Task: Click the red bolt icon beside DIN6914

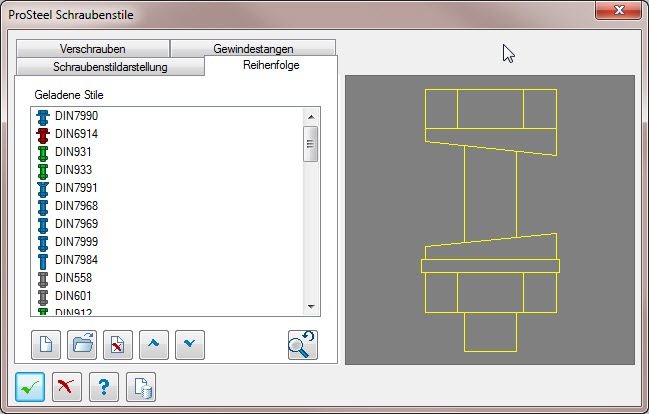Action: tap(43, 135)
